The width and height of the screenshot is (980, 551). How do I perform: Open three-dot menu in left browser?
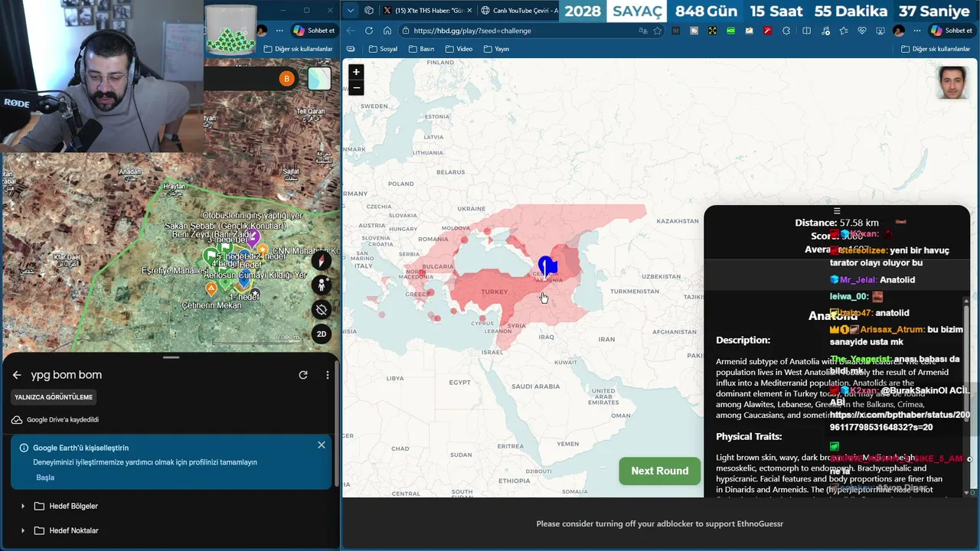coord(279,31)
